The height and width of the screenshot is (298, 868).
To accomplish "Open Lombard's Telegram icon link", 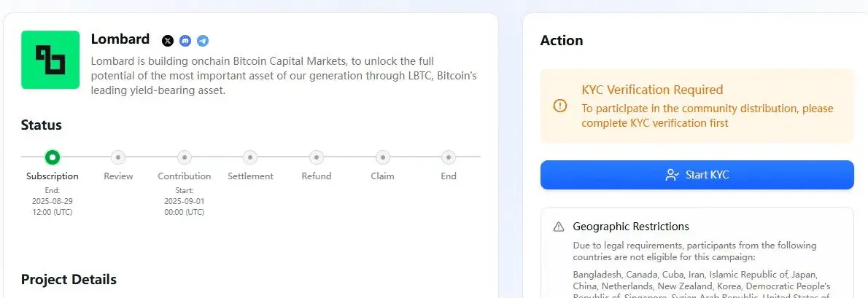I will pyautogui.click(x=204, y=40).
